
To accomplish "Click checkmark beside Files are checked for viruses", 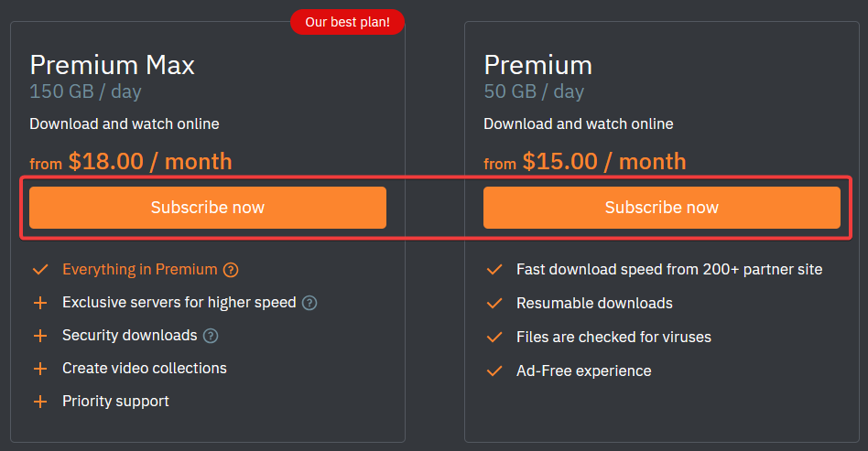I will [494, 338].
